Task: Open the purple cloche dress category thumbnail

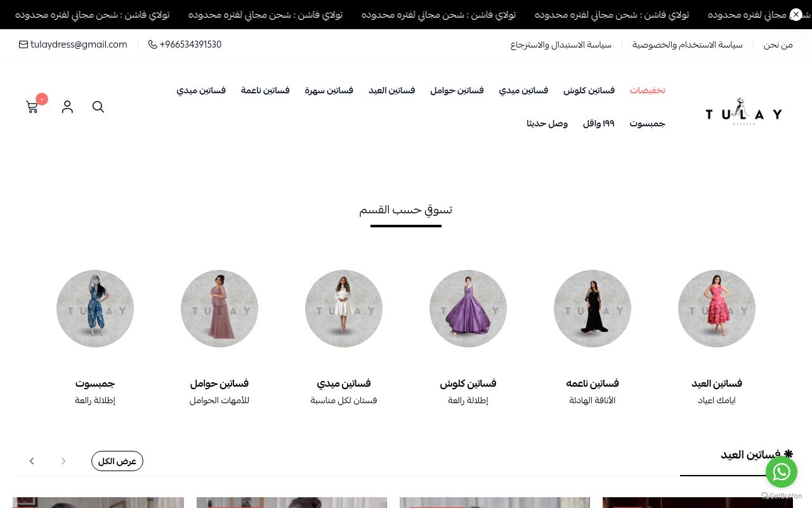Action: [468, 309]
